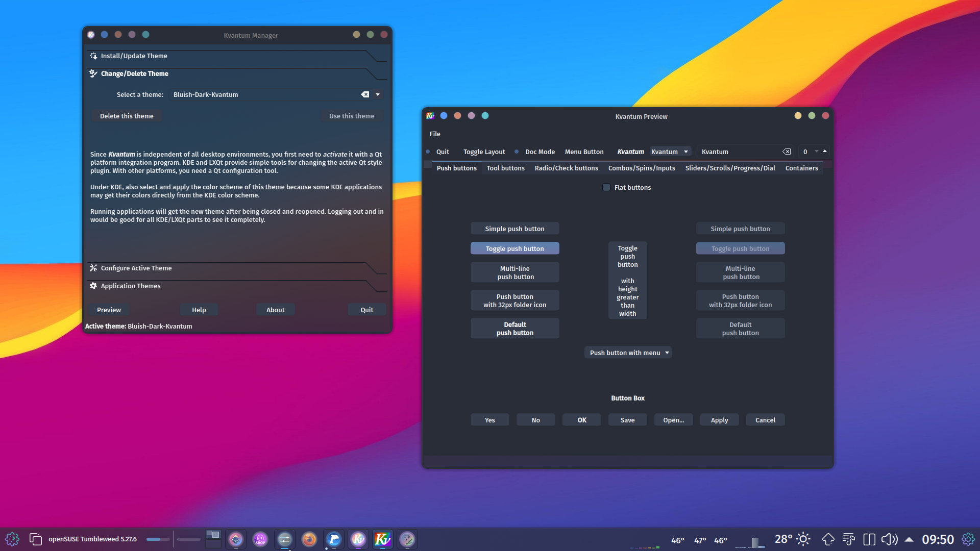
Task: Open the media player music-note tray icon
Action: (x=849, y=539)
